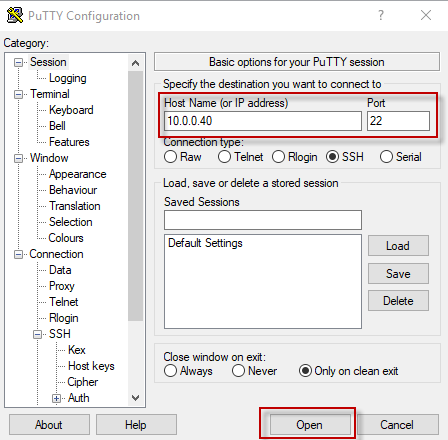Open the Appearance settings category

77,174
